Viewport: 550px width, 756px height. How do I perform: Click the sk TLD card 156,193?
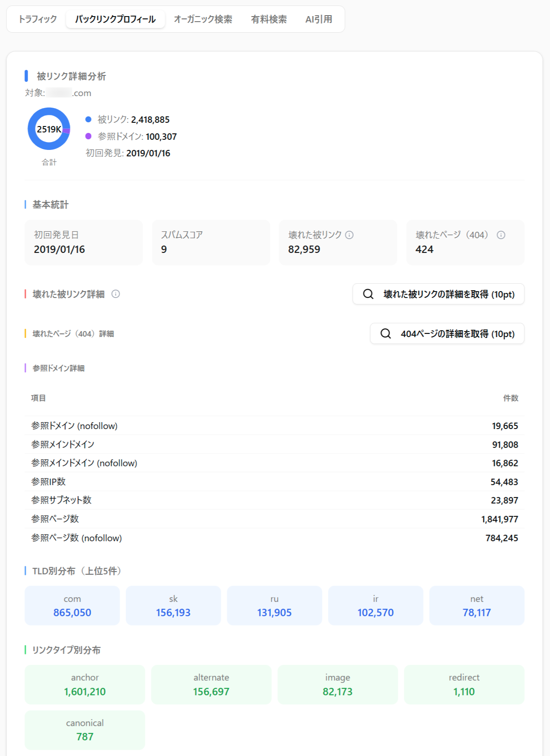173,606
